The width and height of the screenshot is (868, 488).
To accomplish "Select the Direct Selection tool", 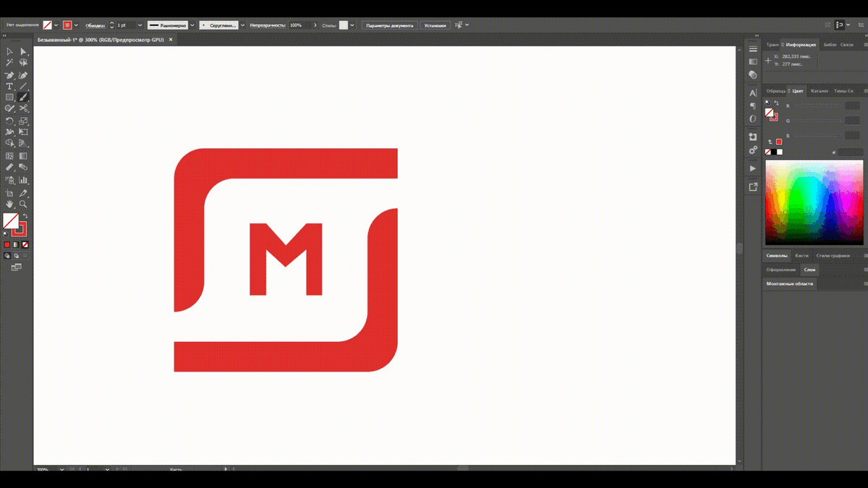I will tap(23, 51).
